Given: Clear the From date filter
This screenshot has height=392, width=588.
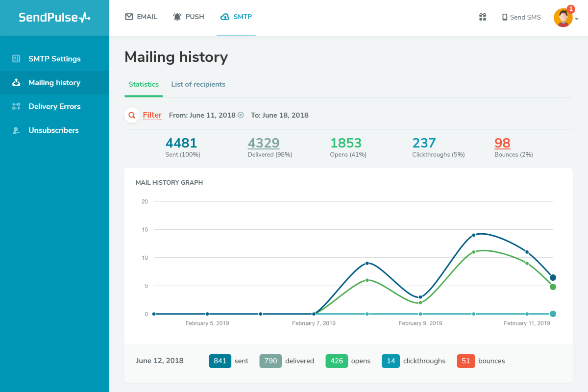Looking at the screenshot, I should click(241, 115).
